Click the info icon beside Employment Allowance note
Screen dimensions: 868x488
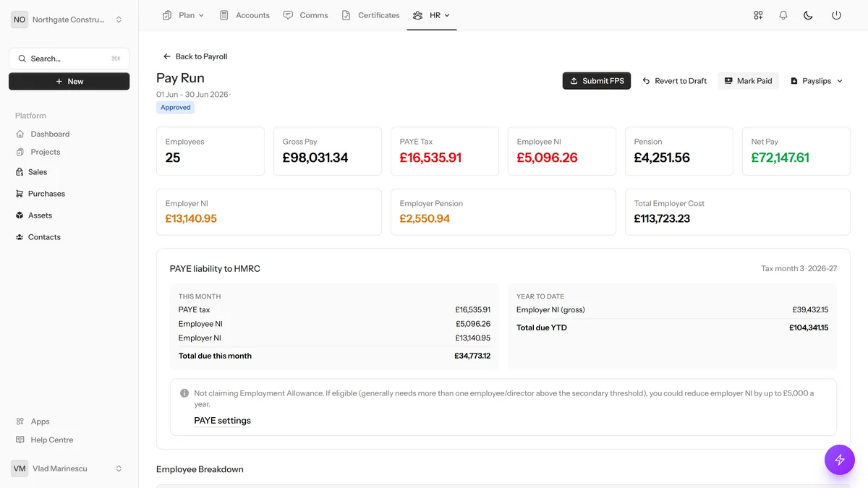184,393
